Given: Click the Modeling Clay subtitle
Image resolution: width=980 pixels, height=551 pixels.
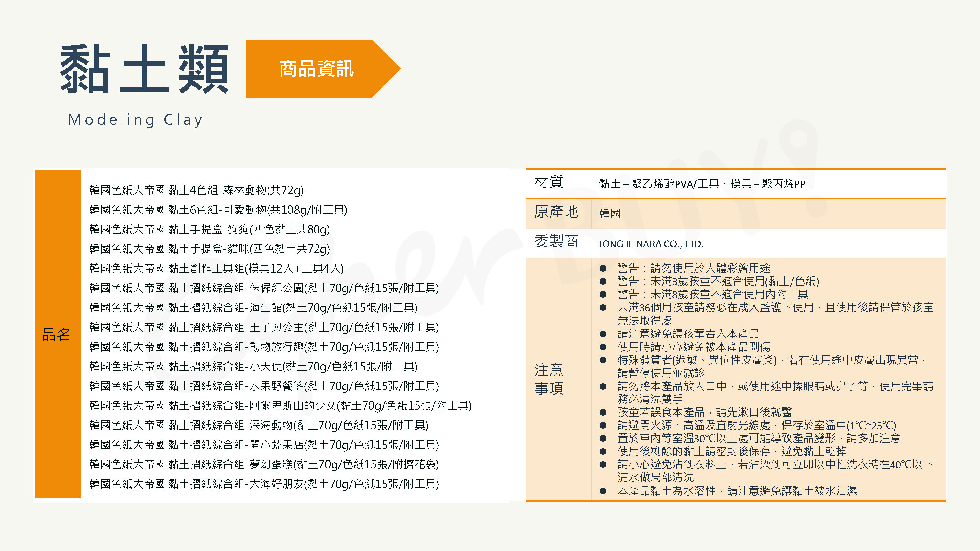Looking at the screenshot, I should (135, 120).
